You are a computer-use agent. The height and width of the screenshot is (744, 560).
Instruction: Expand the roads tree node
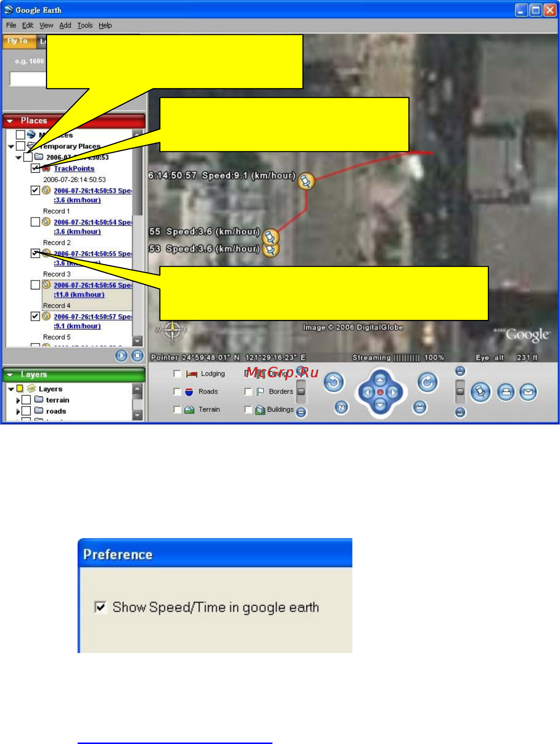18,411
